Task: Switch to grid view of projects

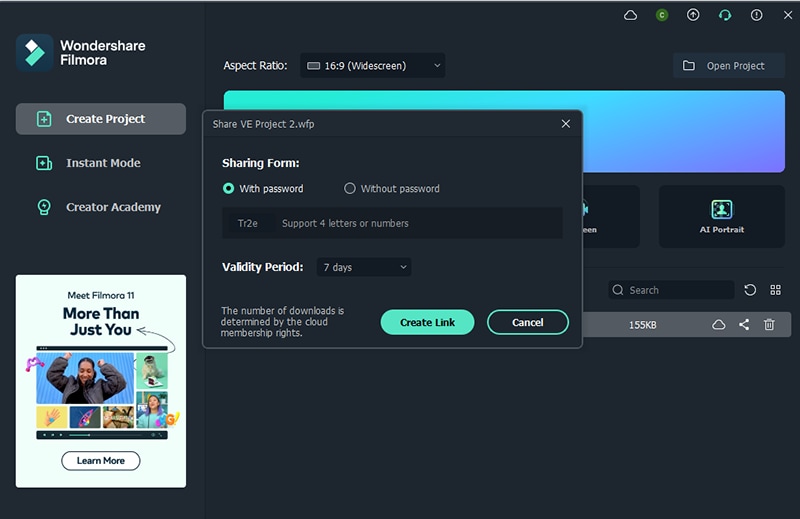Action: click(776, 290)
